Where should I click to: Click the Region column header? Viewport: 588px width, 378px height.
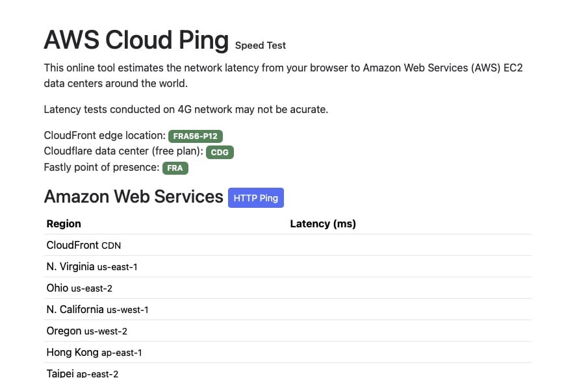click(x=64, y=224)
